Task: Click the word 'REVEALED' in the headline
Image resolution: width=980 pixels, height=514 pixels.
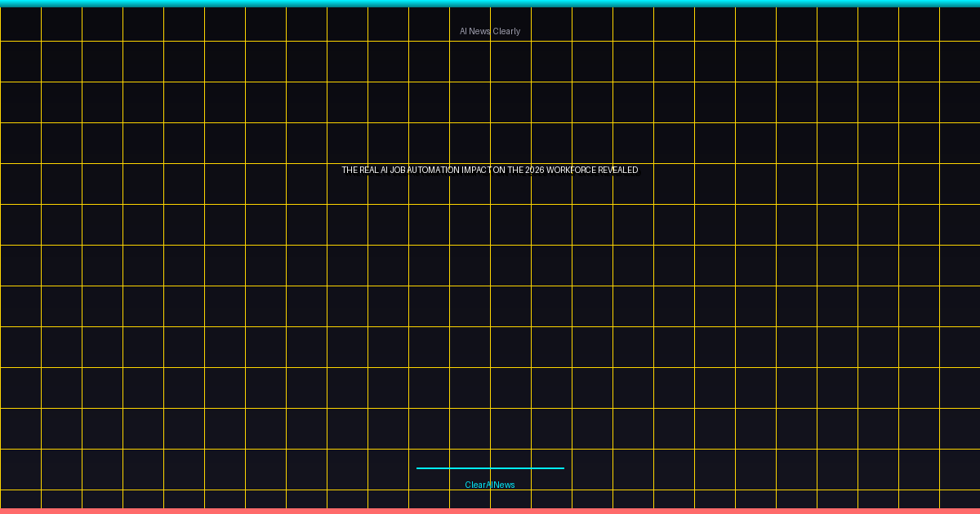Action: [618, 171]
